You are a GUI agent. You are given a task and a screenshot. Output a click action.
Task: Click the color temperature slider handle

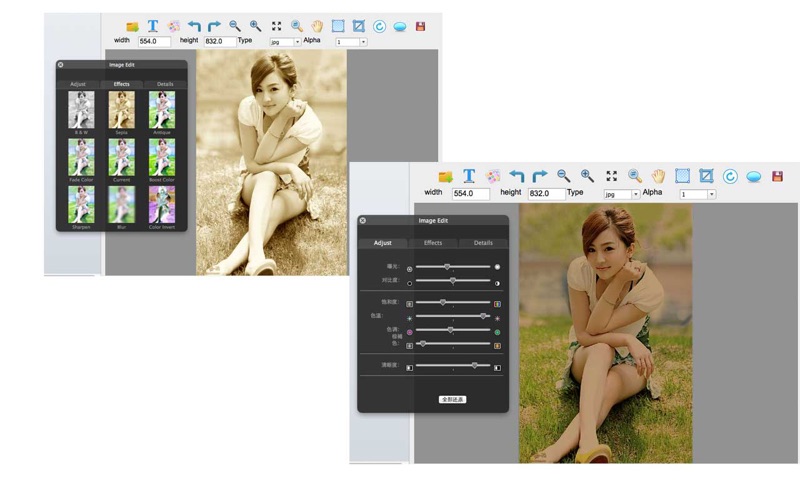[x=483, y=316]
